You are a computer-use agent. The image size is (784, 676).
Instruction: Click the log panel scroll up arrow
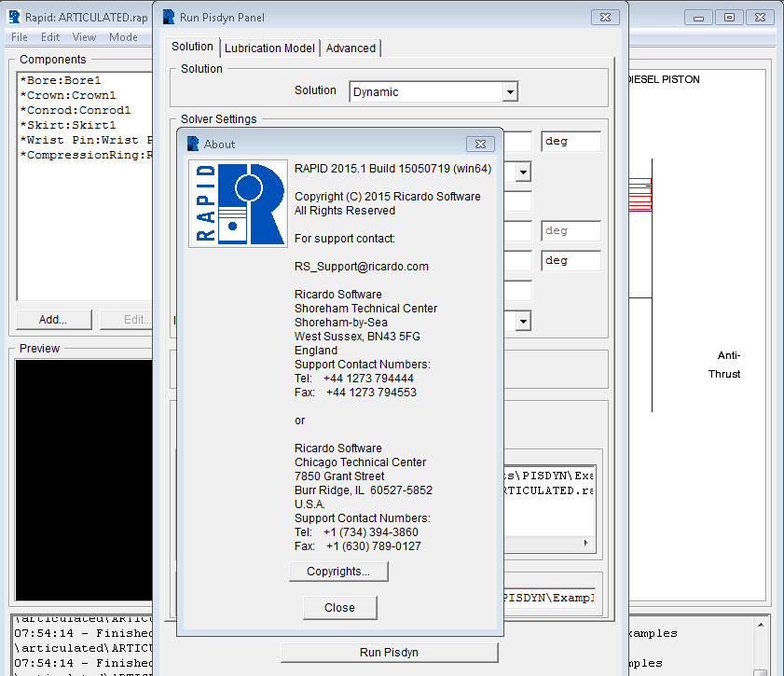pyautogui.click(x=761, y=625)
